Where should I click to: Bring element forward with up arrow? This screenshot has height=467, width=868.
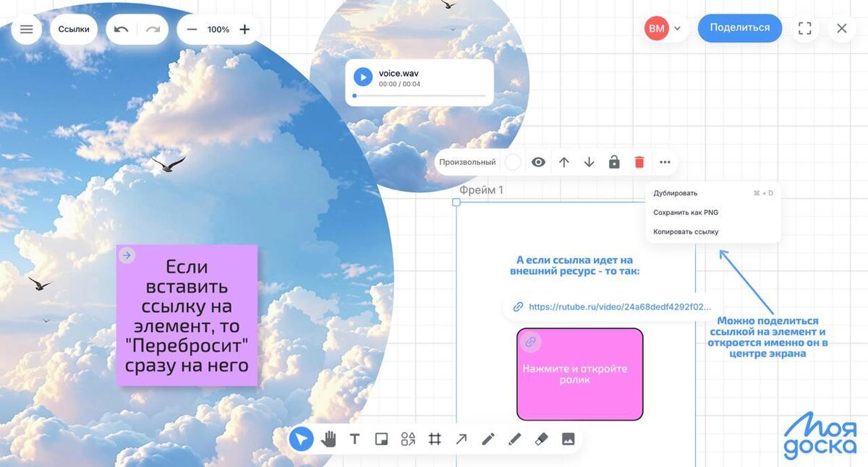pos(564,163)
